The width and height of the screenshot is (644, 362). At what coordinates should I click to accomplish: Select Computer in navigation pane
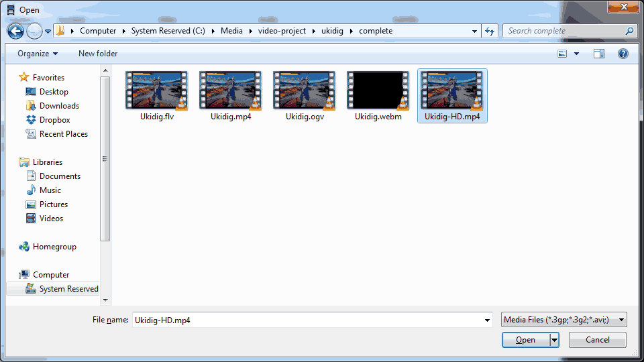click(51, 275)
